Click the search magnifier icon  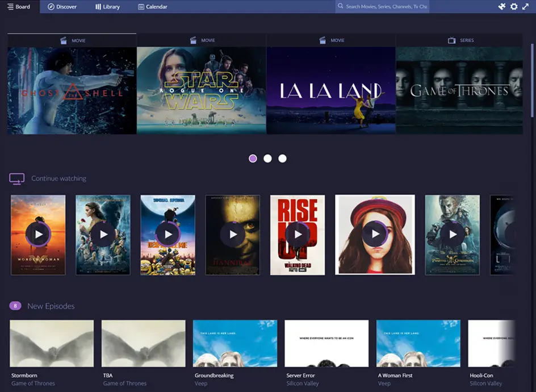point(341,7)
